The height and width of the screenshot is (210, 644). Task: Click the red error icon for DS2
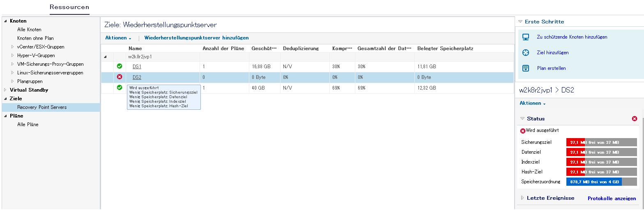point(120,77)
